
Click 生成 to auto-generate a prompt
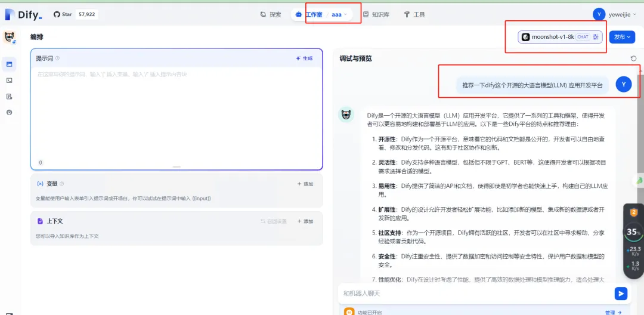pos(304,58)
